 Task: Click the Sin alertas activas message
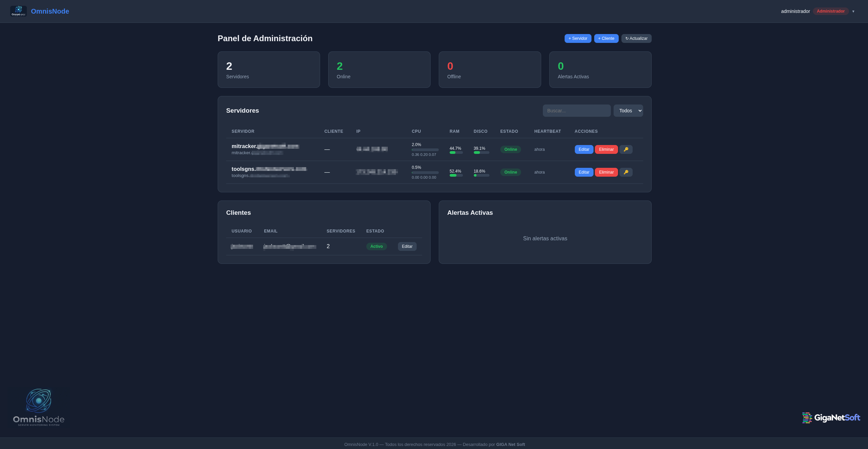pyautogui.click(x=545, y=239)
